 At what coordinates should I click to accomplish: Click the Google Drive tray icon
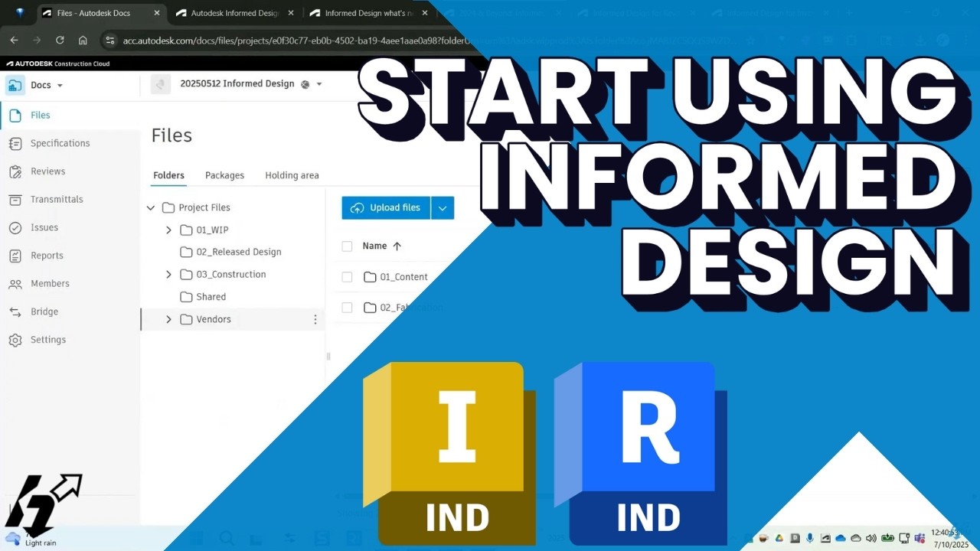coord(779,539)
